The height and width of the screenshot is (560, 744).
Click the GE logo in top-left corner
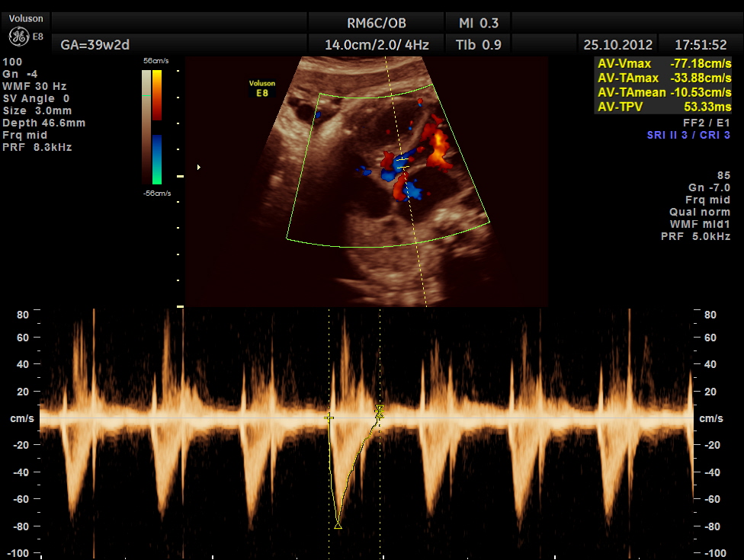[18, 37]
